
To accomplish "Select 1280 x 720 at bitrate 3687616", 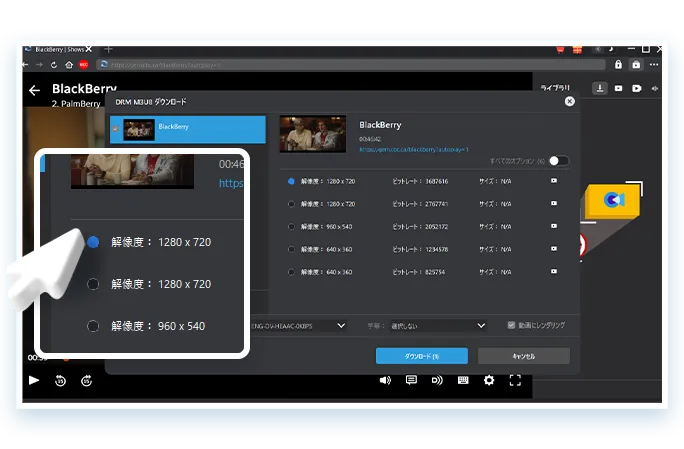I will click(291, 181).
